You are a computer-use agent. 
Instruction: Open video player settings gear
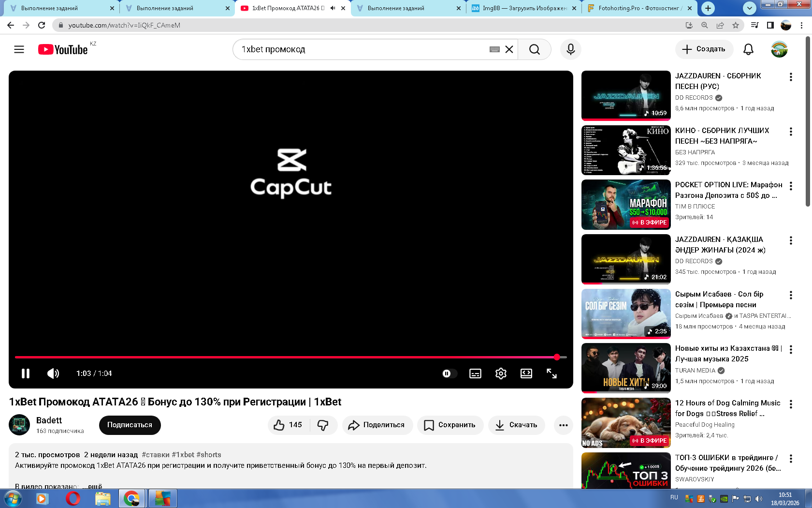coord(501,374)
